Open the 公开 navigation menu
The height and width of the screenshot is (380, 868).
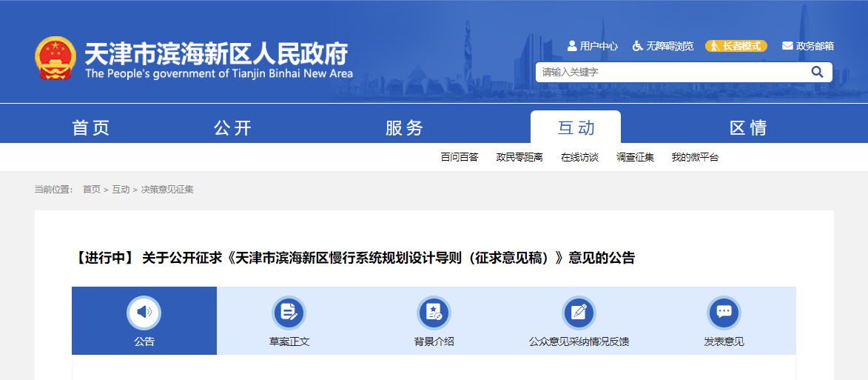[233, 127]
